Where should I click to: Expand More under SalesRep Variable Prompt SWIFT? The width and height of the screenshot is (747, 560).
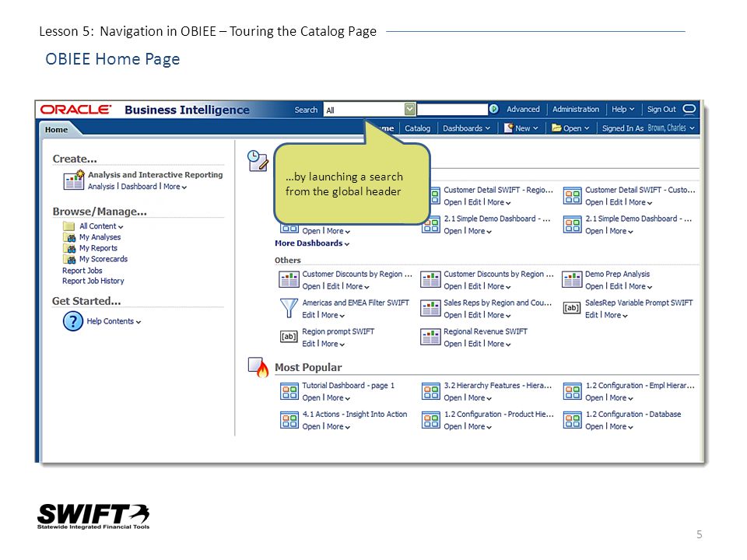point(615,315)
